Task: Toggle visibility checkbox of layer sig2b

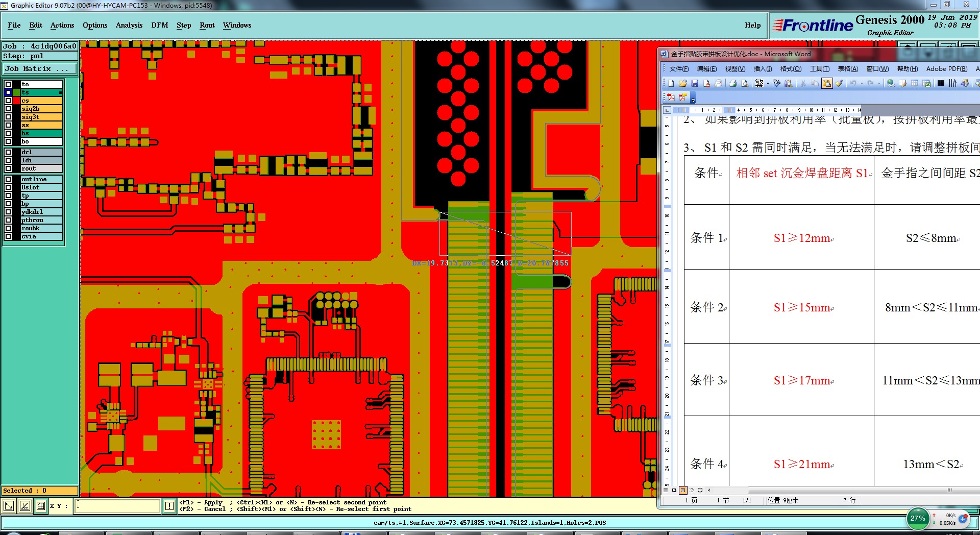Action: tap(8, 109)
